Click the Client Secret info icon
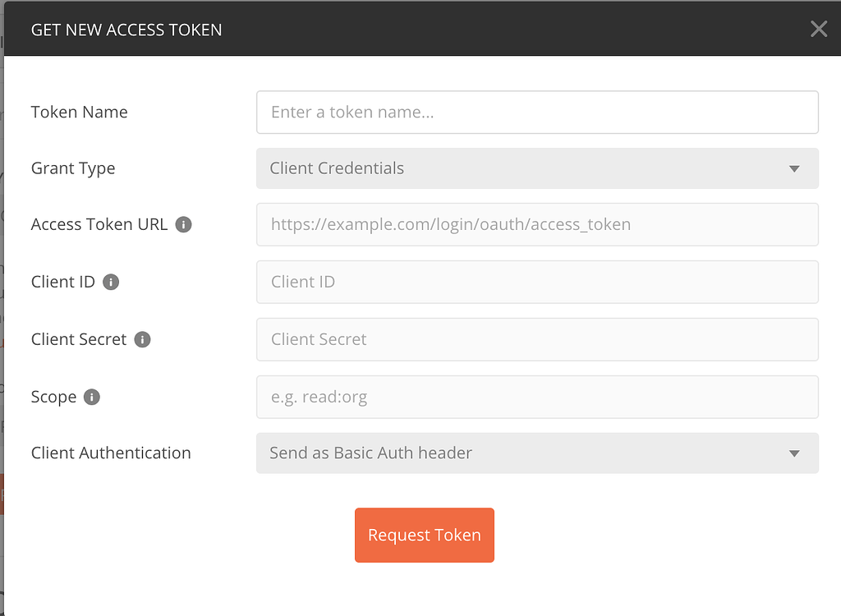 click(x=142, y=339)
